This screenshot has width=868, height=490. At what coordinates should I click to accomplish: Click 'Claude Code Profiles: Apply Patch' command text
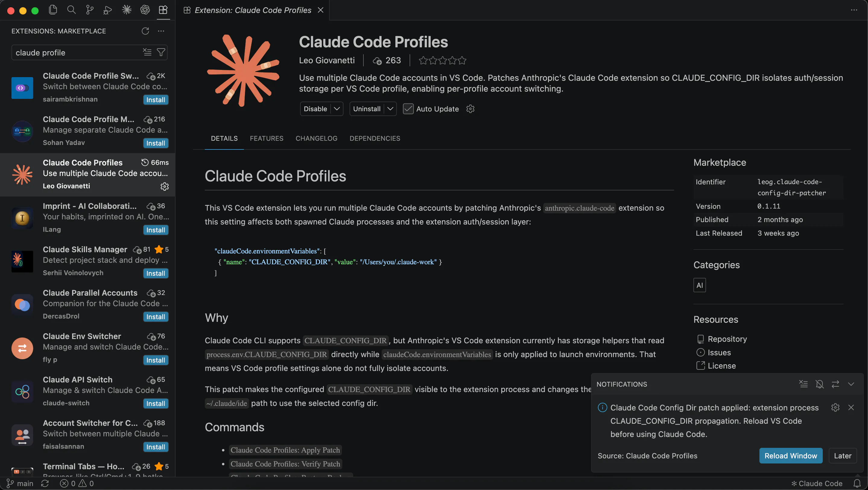[x=285, y=450]
